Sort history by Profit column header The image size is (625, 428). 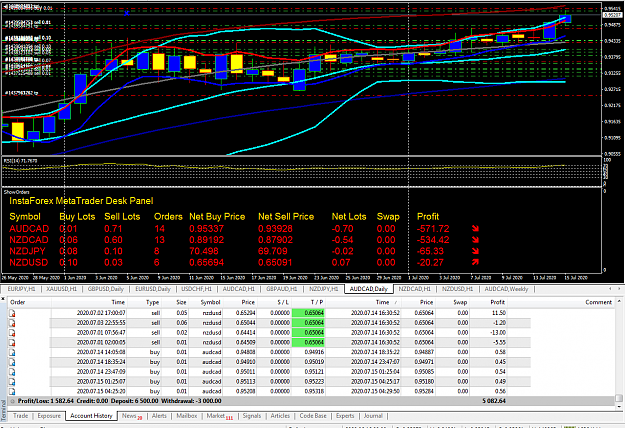[497, 302]
